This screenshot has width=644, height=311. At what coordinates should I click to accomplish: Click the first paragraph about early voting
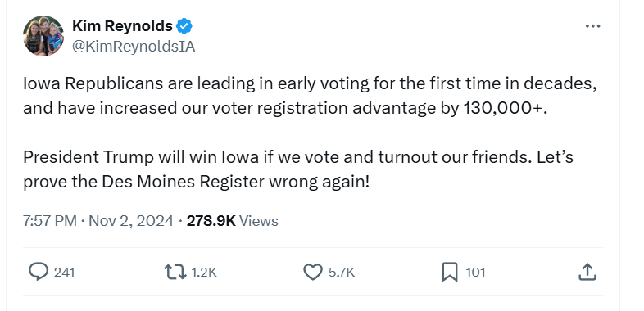click(310, 96)
